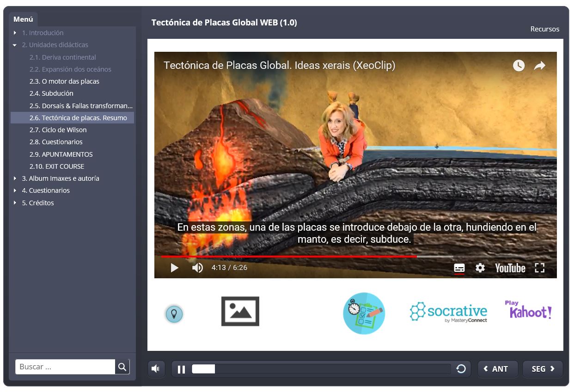Image resolution: width=574 pixels, height=392 pixels.
Task: Open the image gallery picture icon
Action: (x=240, y=311)
